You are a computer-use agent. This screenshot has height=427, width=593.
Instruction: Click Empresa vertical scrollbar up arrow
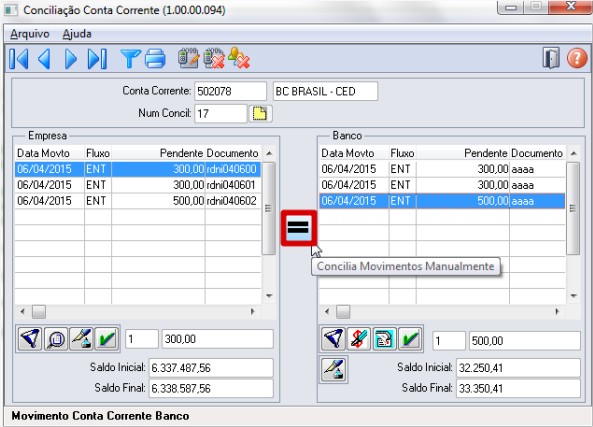tap(269, 153)
